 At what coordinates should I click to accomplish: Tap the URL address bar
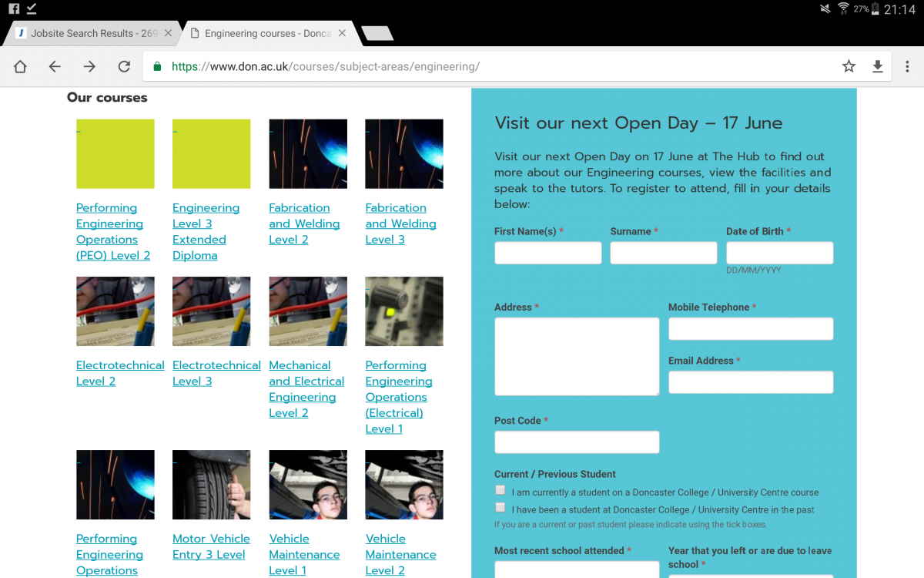(x=493, y=67)
